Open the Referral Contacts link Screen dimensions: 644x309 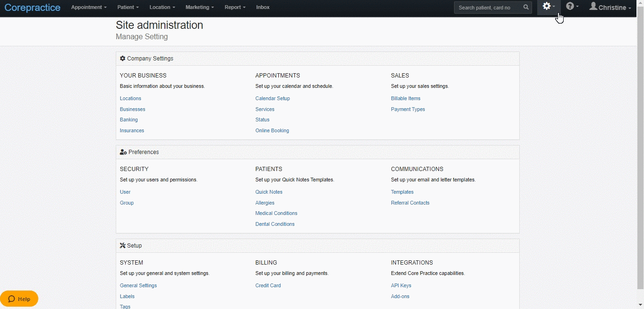click(x=410, y=203)
